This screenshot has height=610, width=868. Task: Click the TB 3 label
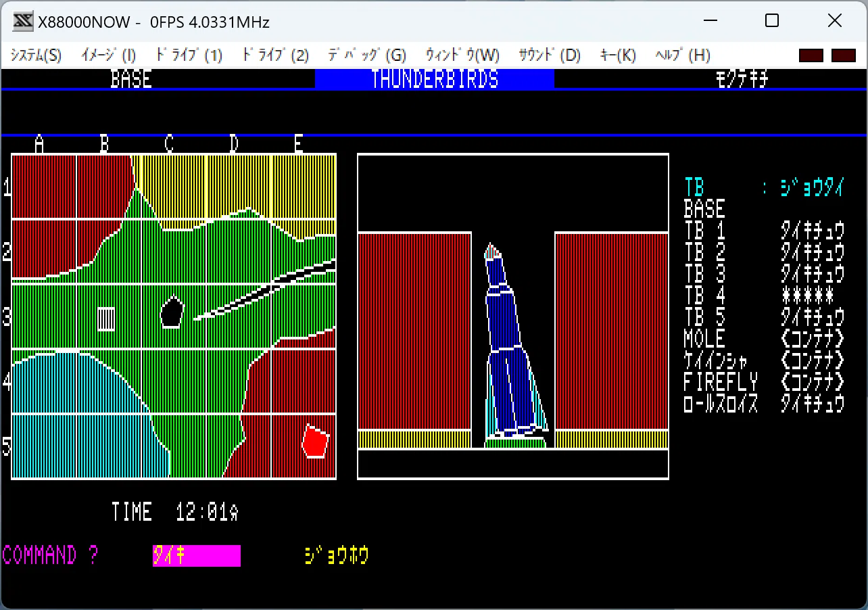click(x=704, y=274)
